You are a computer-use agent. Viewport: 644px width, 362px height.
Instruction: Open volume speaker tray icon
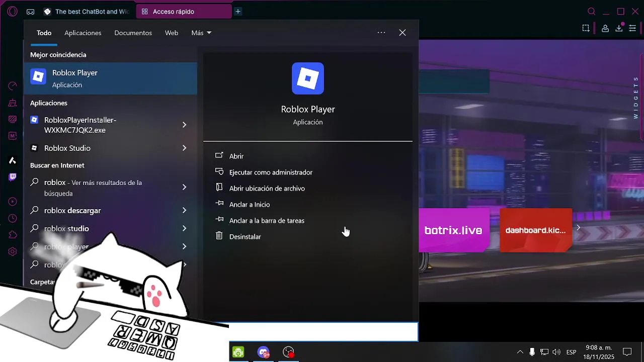pyautogui.click(x=556, y=352)
